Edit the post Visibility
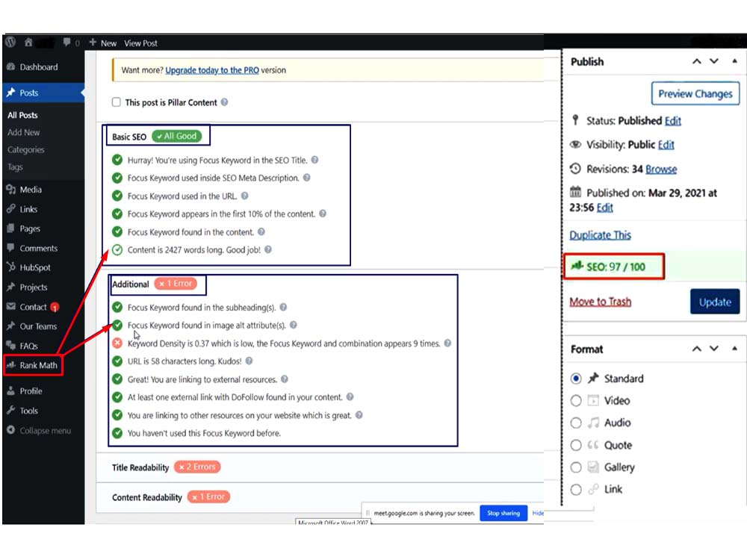747x560 pixels. coord(666,145)
